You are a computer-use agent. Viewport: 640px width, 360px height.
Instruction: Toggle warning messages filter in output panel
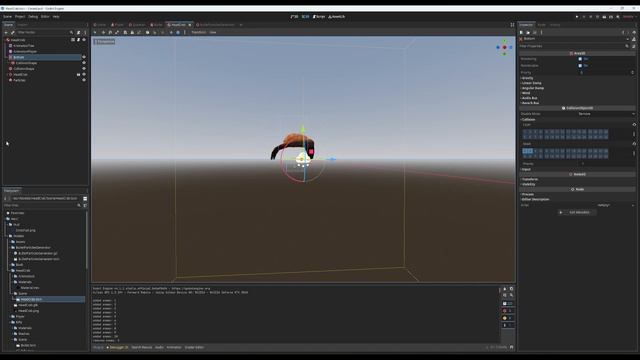click(507, 318)
